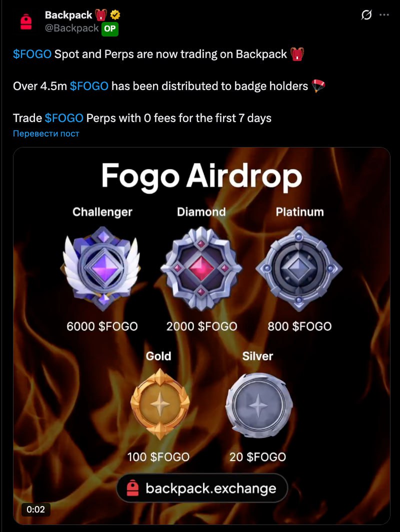
Task: Click the Gold badge icon
Action: [x=160, y=404]
